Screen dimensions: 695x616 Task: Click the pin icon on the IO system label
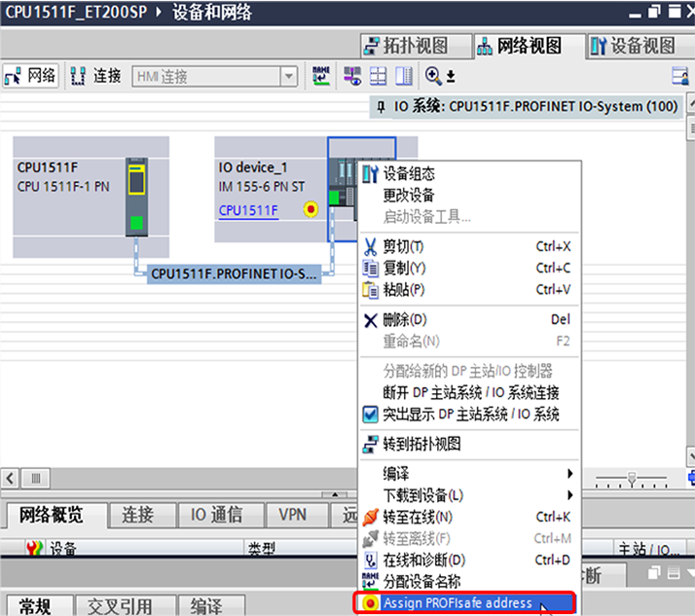pos(381,107)
